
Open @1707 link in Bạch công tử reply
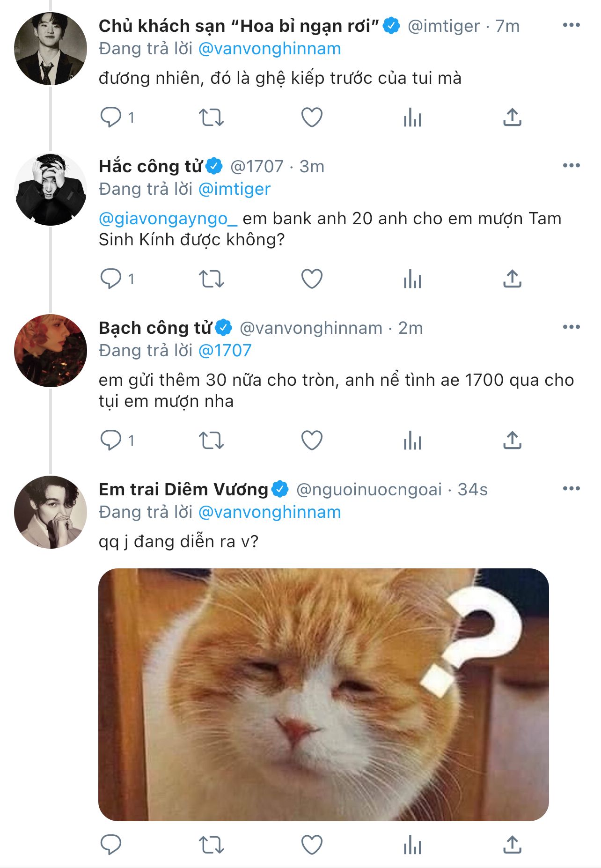click(x=225, y=351)
